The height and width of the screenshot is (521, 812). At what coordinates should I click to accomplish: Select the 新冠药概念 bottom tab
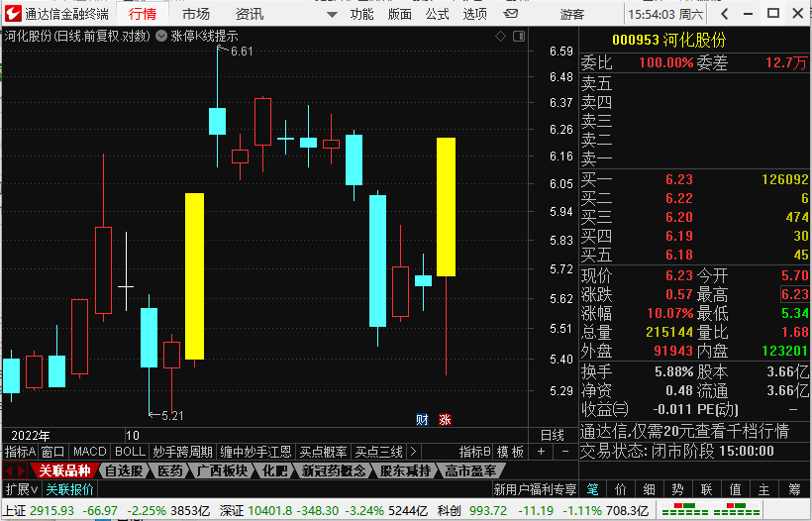(334, 470)
